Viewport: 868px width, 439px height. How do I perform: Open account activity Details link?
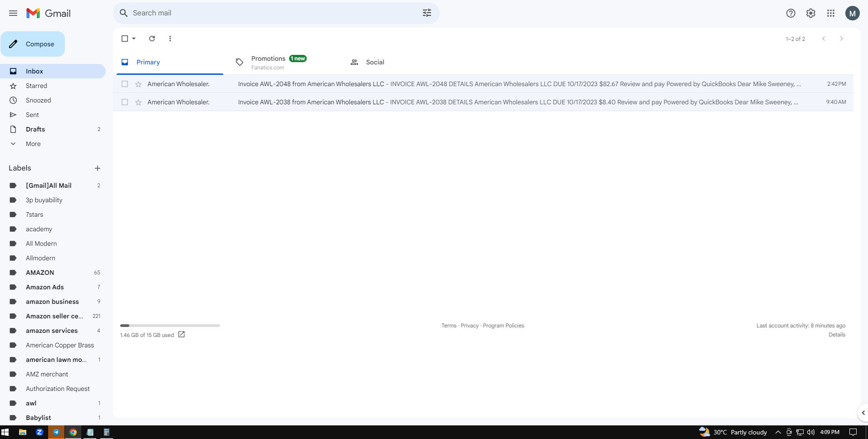[x=837, y=335]
